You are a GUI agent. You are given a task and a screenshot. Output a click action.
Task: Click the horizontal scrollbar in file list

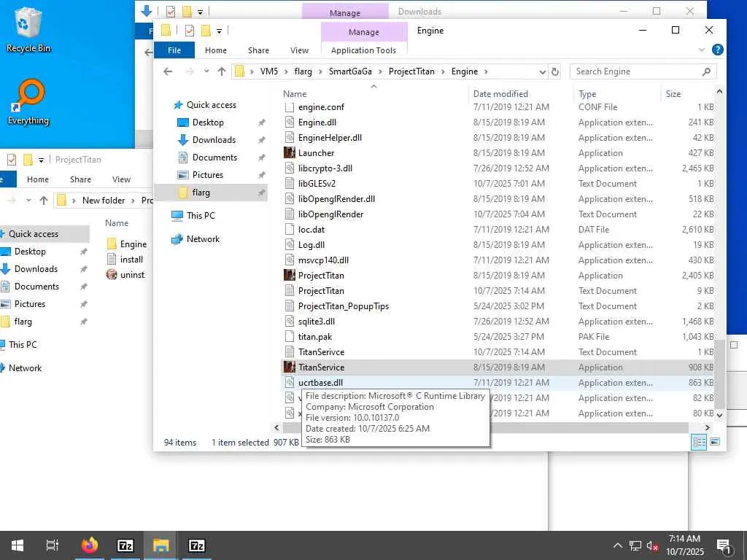tap(485, 427)
